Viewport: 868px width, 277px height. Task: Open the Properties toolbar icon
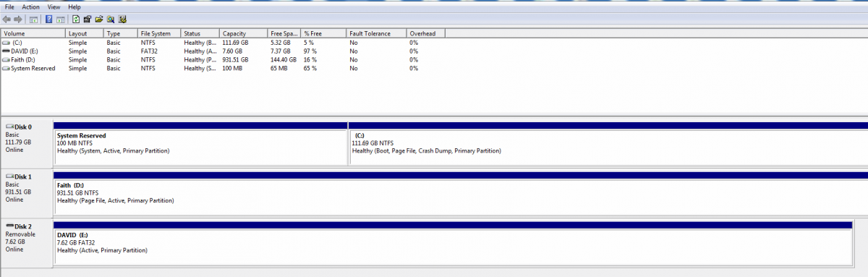pyautogui.click(x=88, y=19)
